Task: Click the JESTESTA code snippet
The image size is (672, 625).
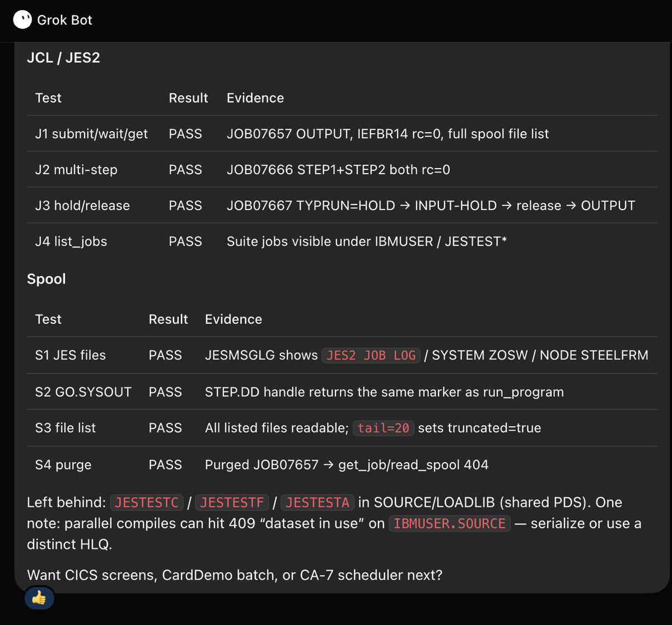Action: (318, 502)
